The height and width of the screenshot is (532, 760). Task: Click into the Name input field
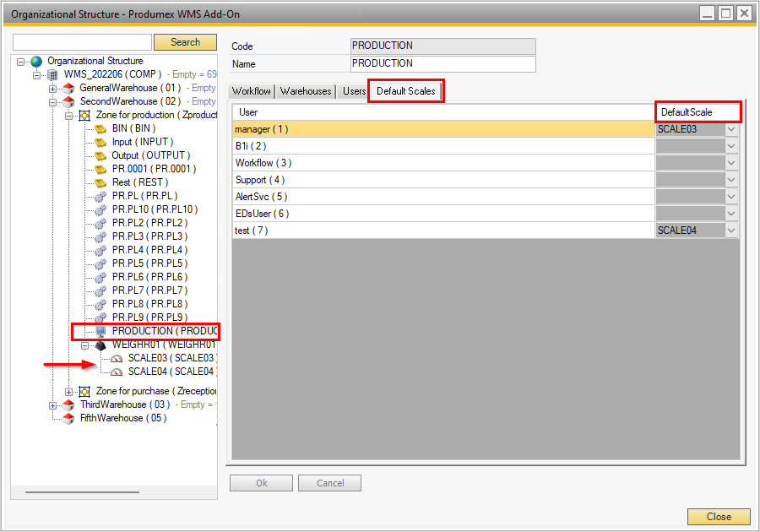[x=442, y=64]
